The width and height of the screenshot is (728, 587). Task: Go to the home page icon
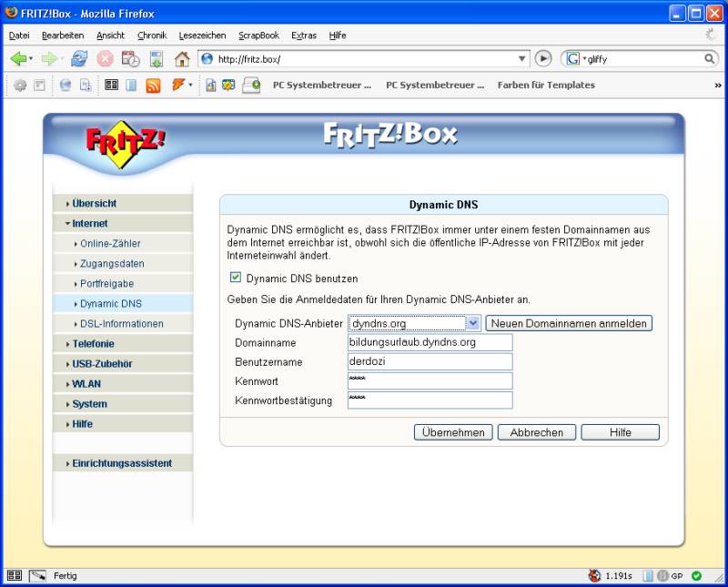coord(182,59)
